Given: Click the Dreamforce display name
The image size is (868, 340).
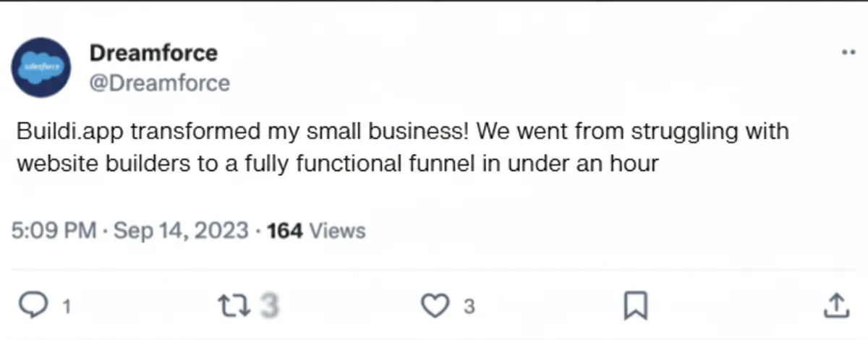Looking at the screenshot, I should click(153, 53).
